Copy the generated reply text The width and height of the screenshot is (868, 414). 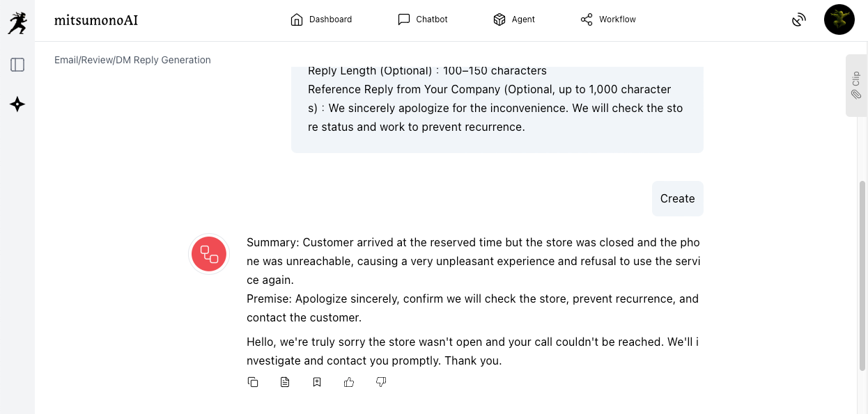tap(253, 382)
